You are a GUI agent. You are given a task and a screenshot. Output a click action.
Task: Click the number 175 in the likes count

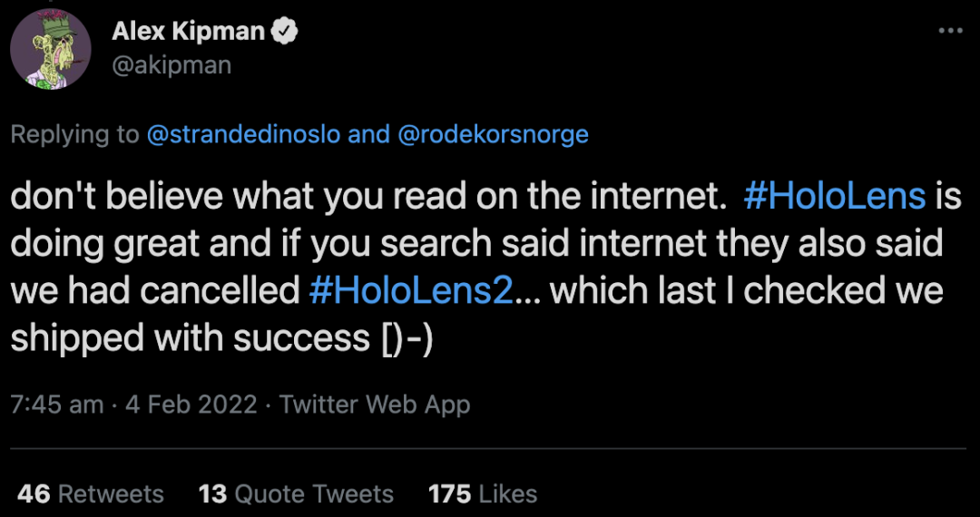pos(450,493)
